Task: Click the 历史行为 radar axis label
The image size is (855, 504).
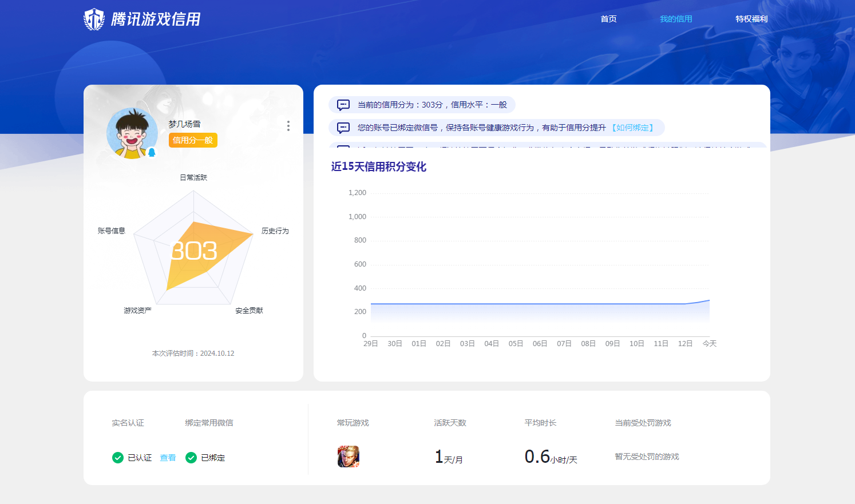Action: [275, 231]
